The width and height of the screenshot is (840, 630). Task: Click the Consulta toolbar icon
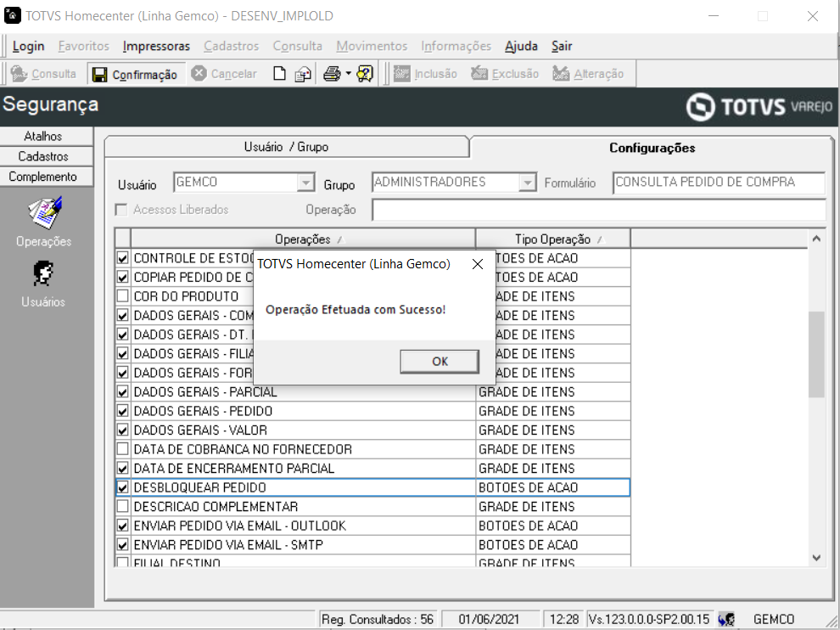click(x=20, y=74)
